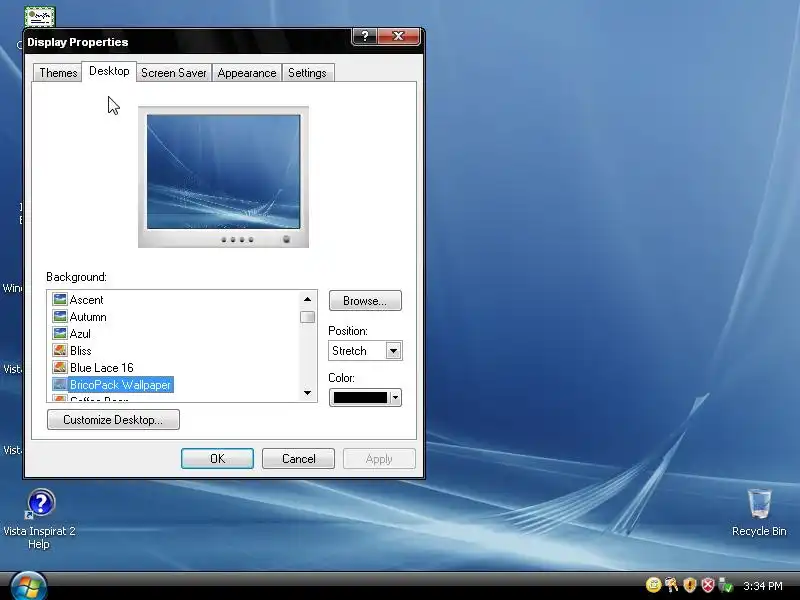Select BricoPack Wallpaper background entry

120,385
